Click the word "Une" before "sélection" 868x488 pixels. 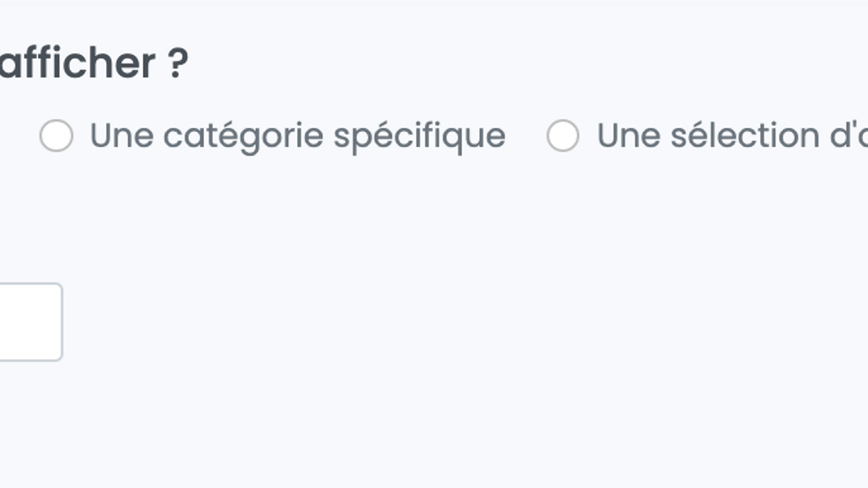click(628, 136)
